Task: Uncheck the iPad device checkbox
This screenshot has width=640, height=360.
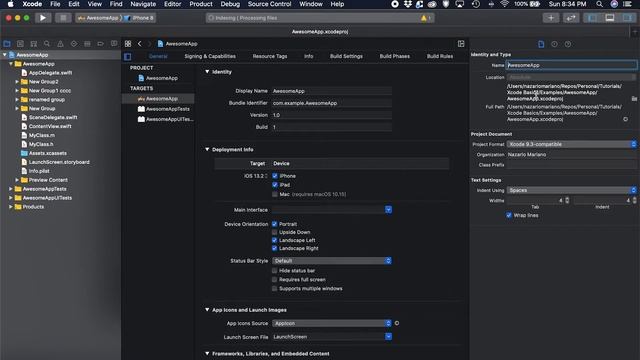Action: (275, 185)
